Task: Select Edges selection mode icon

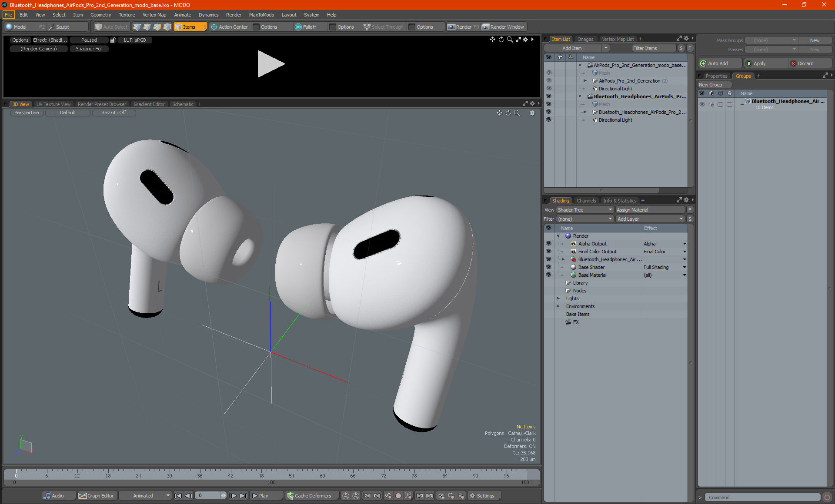Action: point(147,27)
